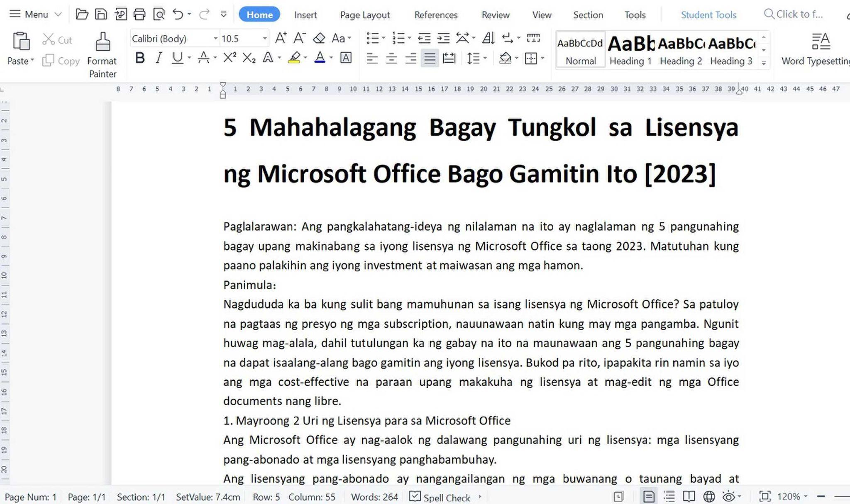
Task: Expand the line spacing dropdown arrow
Action: tap(485, 58)
